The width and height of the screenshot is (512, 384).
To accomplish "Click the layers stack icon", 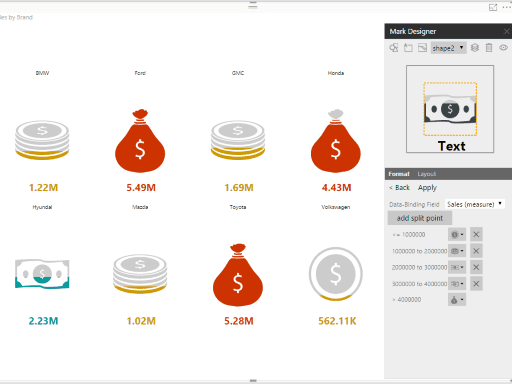I will click(x=475, y=48).
